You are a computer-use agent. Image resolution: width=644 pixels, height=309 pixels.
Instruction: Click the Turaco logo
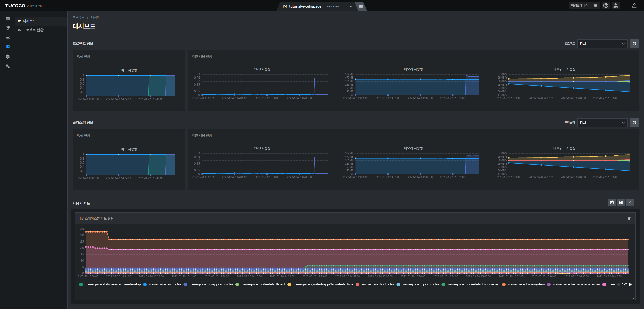pos(15,6)
